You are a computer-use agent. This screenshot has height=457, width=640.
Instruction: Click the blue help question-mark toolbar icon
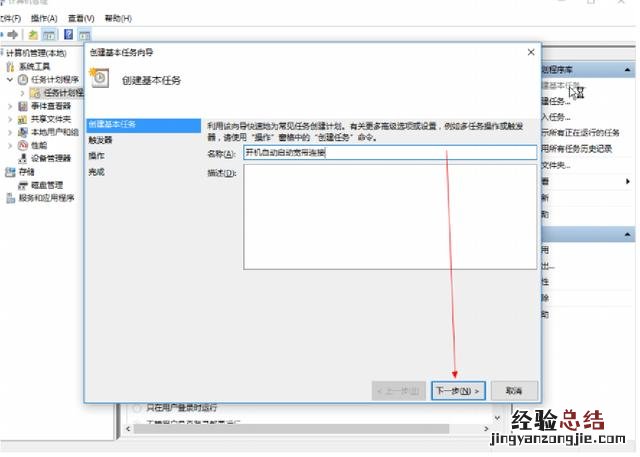coord(69,34)
